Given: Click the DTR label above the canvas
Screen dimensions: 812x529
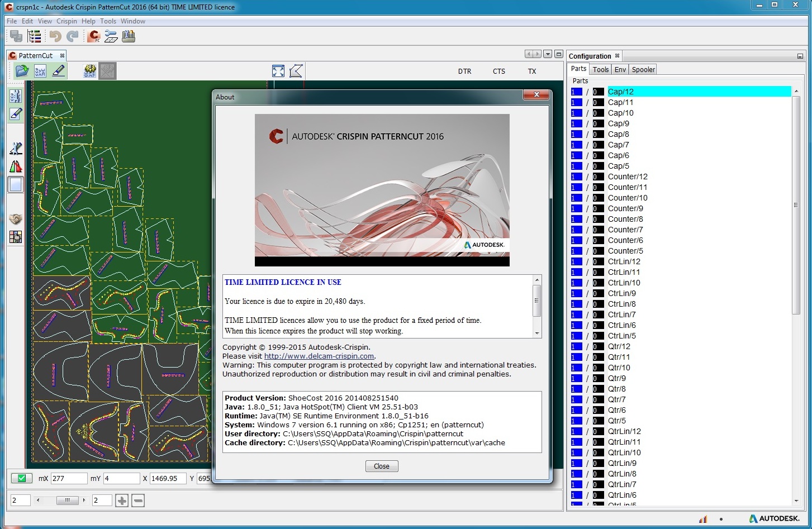Looking at the screenshot, I should [x=464, y=72].
